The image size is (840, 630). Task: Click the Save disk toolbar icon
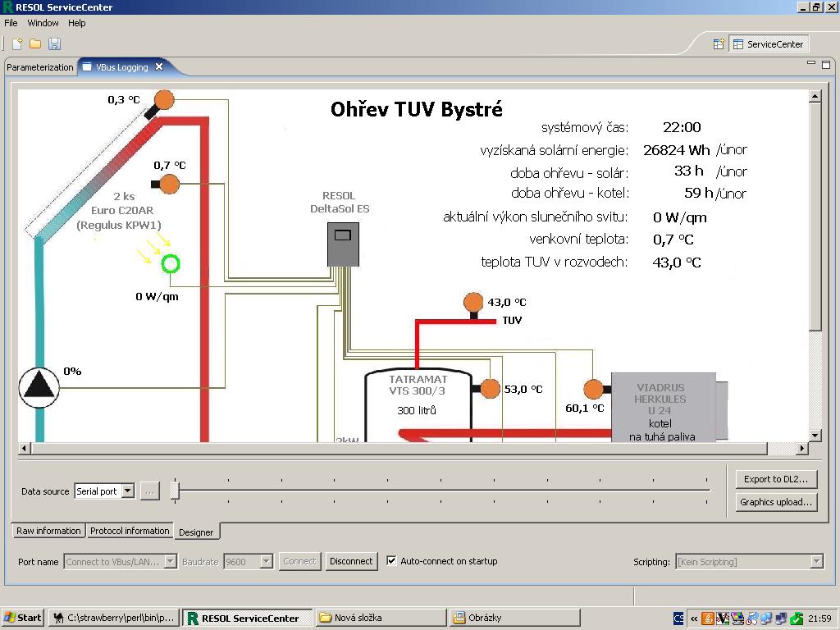coord(54,43)
